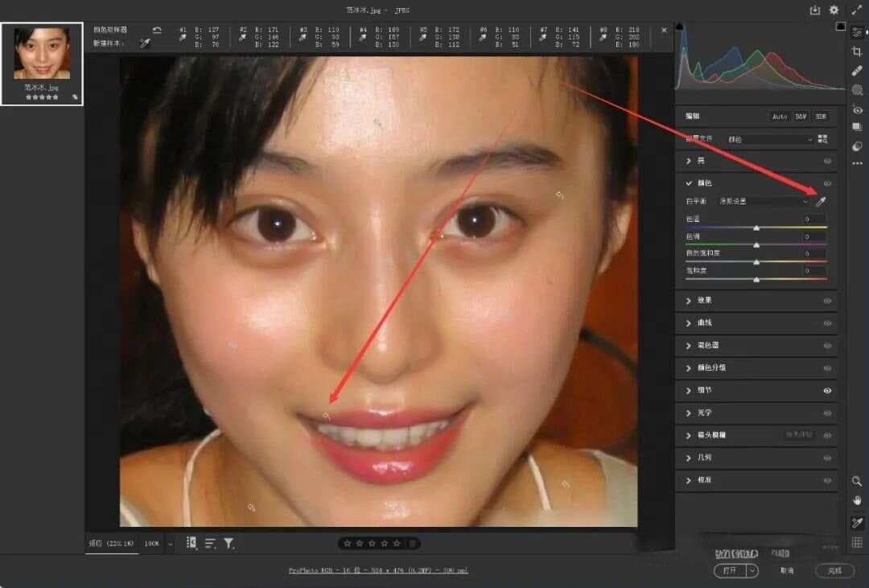Toggle the Color Sampler tool in right toolbar
Screen dimensions: 869x588
tap(857, 523)
